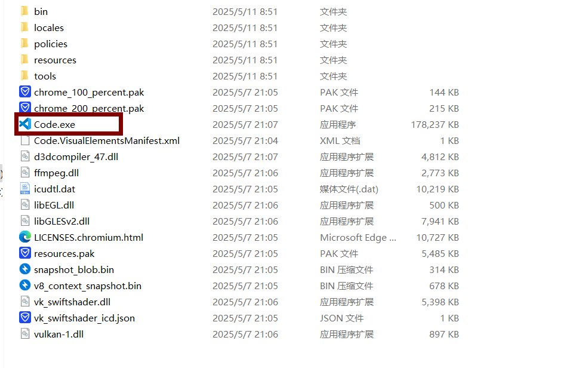Click the shield icon of chrome_100_percent.pak
588x368 pixels.
click(x=25, y=92)
